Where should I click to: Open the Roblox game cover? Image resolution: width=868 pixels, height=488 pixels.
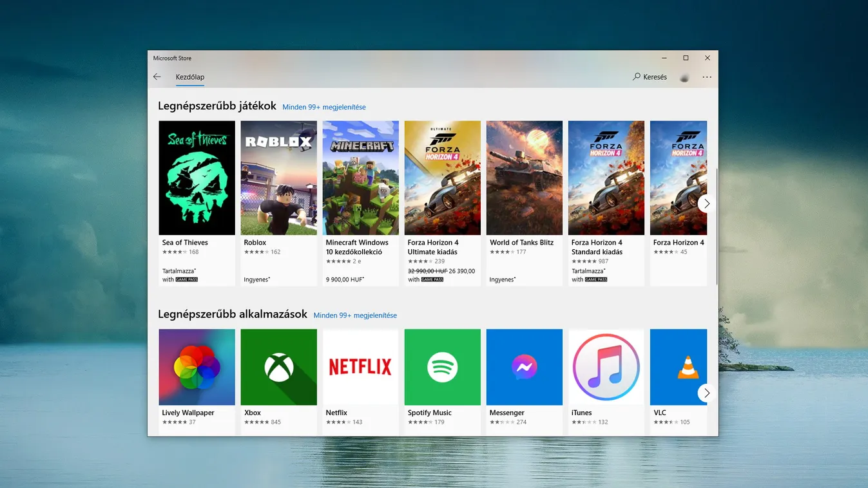click(278, 178)
